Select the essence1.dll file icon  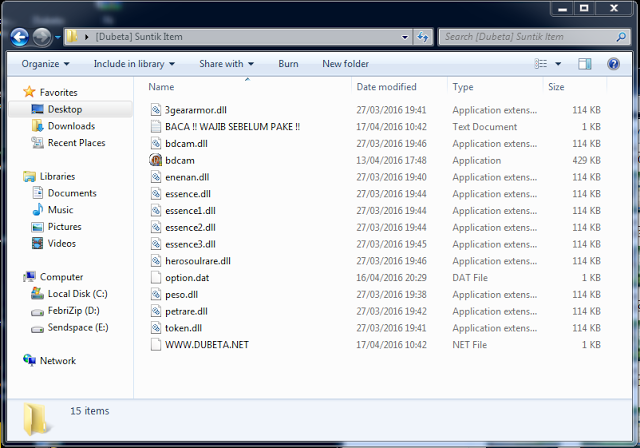coord(156,211)
